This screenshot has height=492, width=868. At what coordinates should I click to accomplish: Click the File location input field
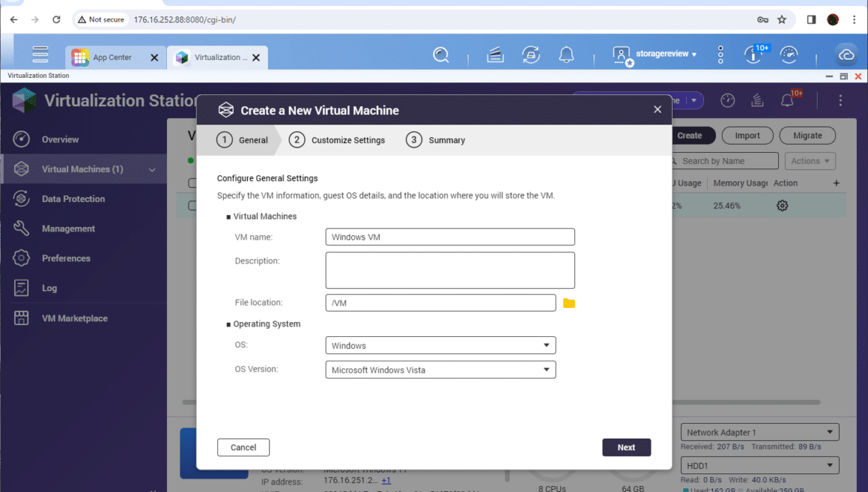click(441, 303)
